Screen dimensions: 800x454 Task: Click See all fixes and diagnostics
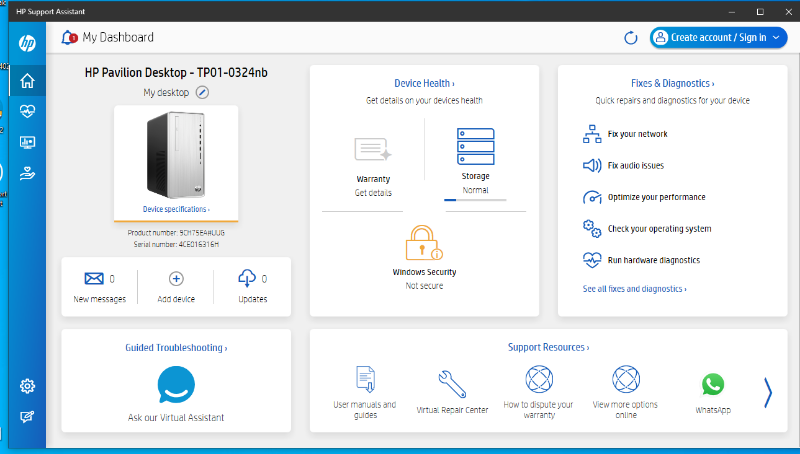(634, 289)
